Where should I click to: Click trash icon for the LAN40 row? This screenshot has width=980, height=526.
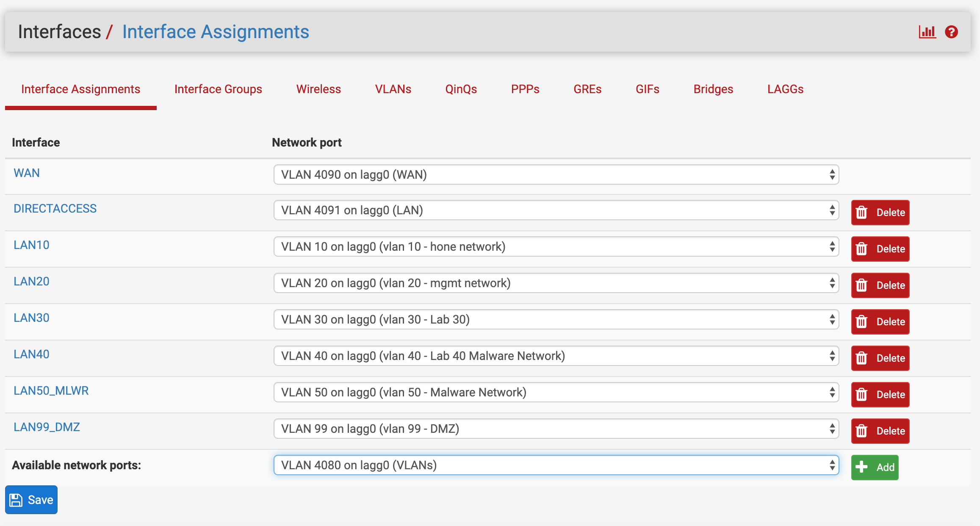[861, 358]
